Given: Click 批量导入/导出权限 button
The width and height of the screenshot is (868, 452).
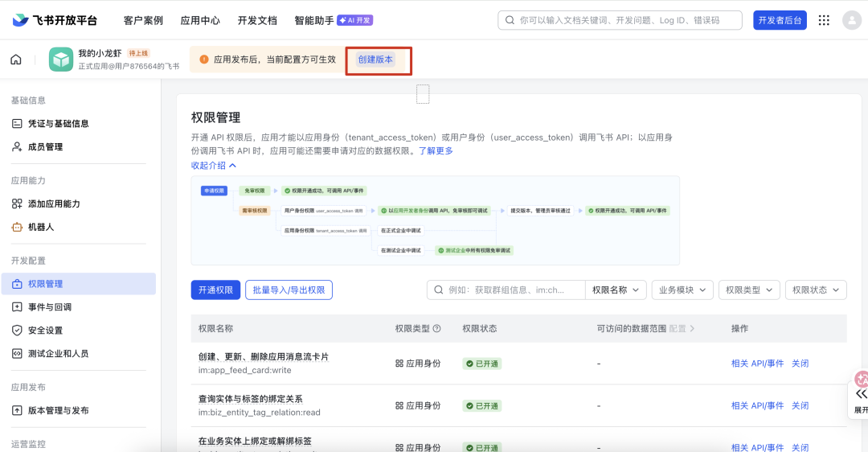Looking at the screenshot, I should pos(289,290).
